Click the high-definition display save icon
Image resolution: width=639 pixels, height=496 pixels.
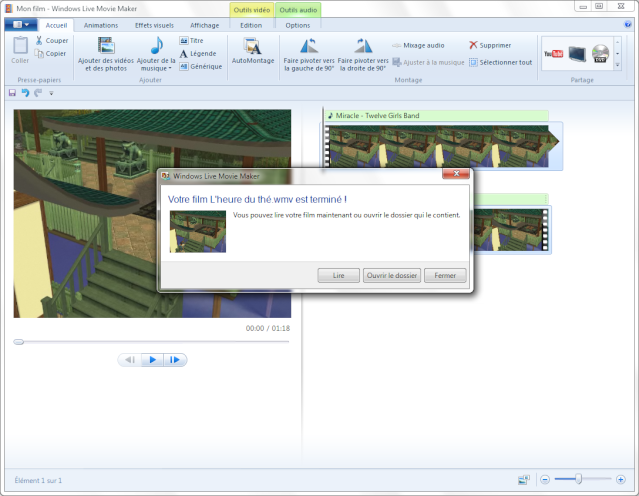577,54
